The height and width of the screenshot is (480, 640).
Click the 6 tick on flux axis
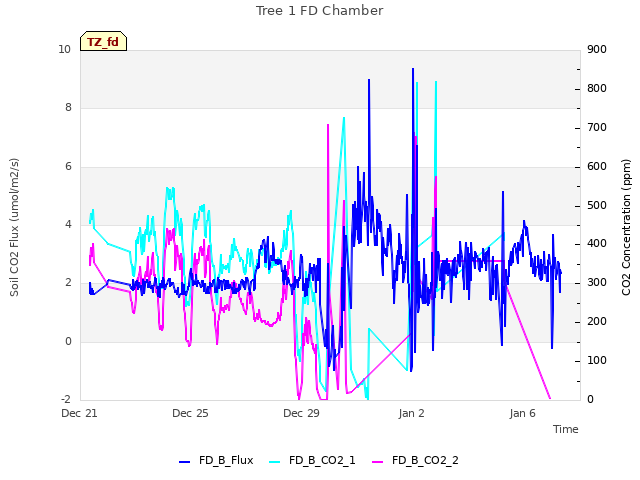(x=68, y=166)
